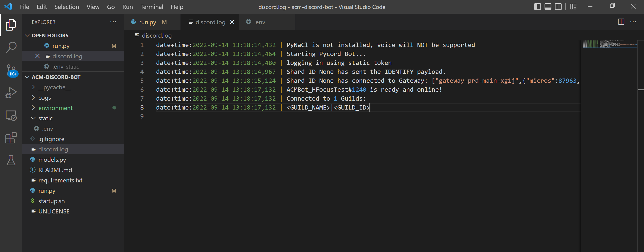Select run.py in Open Editors
This screenshot has width=644, height=252.
pyautogui.click(x=73, y=46)
